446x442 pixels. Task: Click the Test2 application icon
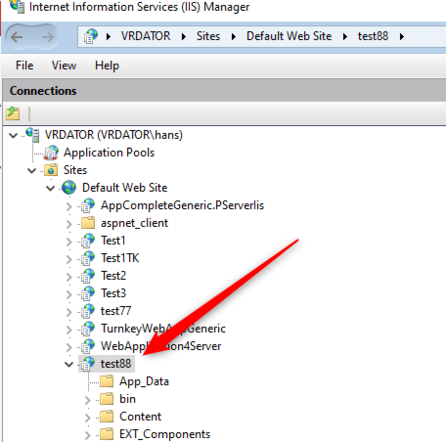[88, 276]
